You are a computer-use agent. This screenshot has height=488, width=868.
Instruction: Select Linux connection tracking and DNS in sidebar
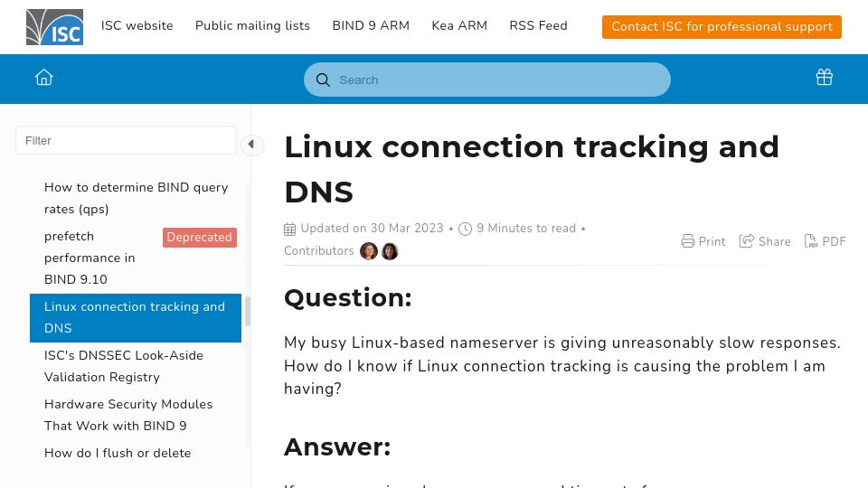click(136, 317)
